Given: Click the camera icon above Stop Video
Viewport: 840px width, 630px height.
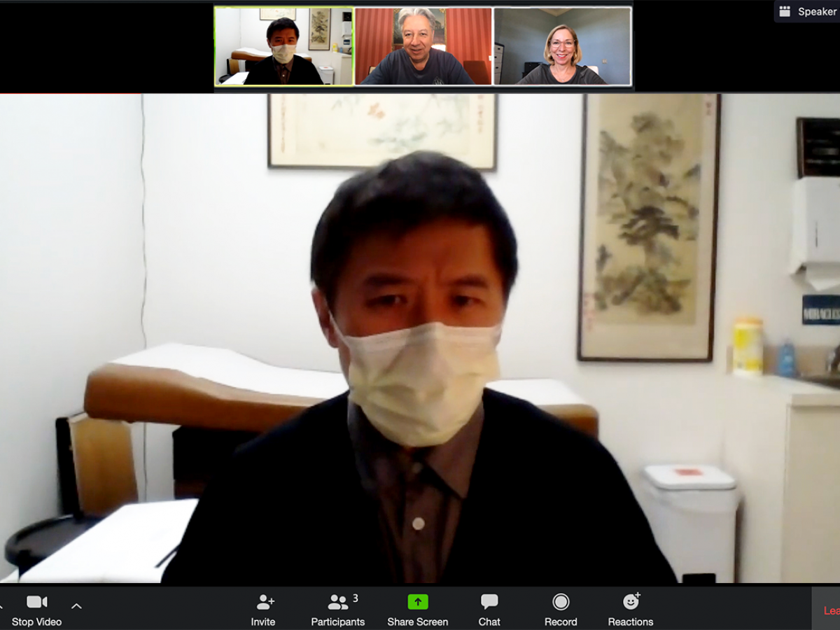Looking at the screenshot, I should 36,602.
